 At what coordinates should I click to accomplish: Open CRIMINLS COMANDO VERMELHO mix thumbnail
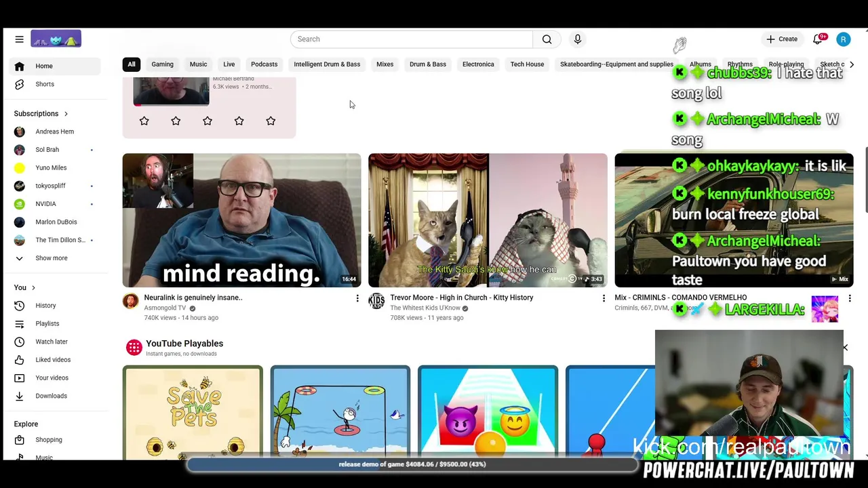tap(734, 220)
